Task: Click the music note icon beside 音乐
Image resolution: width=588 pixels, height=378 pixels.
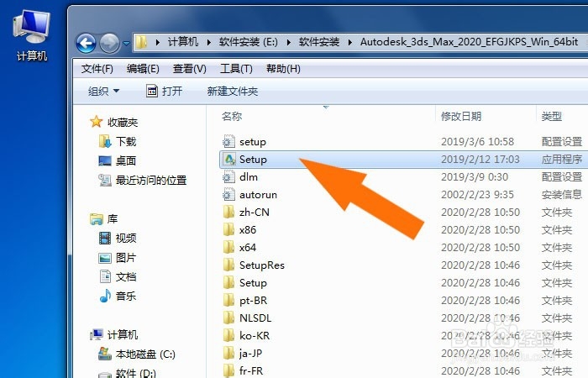Action: (105, 296)
